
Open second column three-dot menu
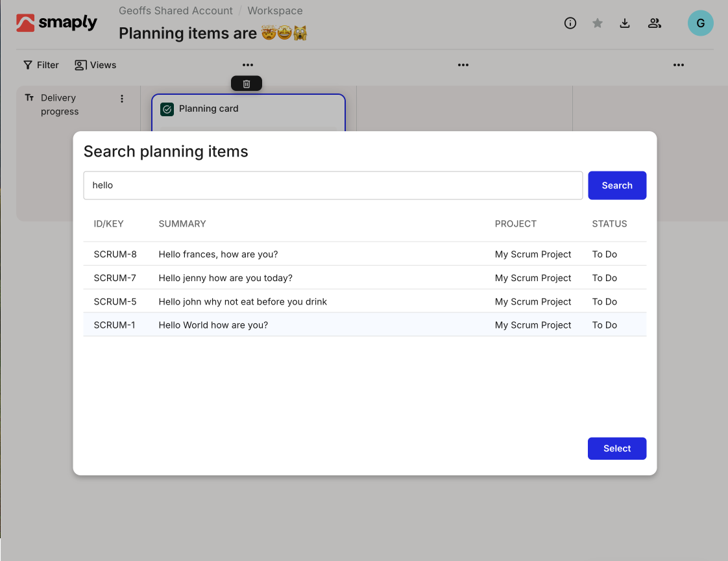tap(463, 65)
